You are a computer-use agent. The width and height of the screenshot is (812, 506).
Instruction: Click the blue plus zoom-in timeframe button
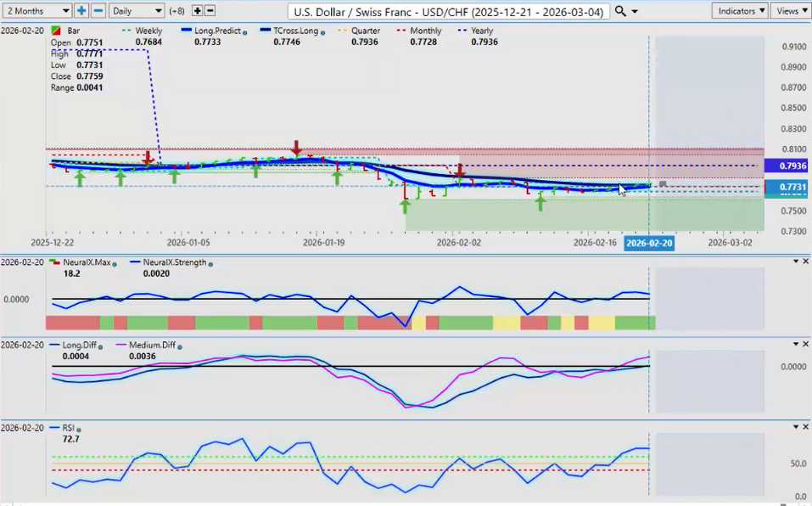click(81, 11)
